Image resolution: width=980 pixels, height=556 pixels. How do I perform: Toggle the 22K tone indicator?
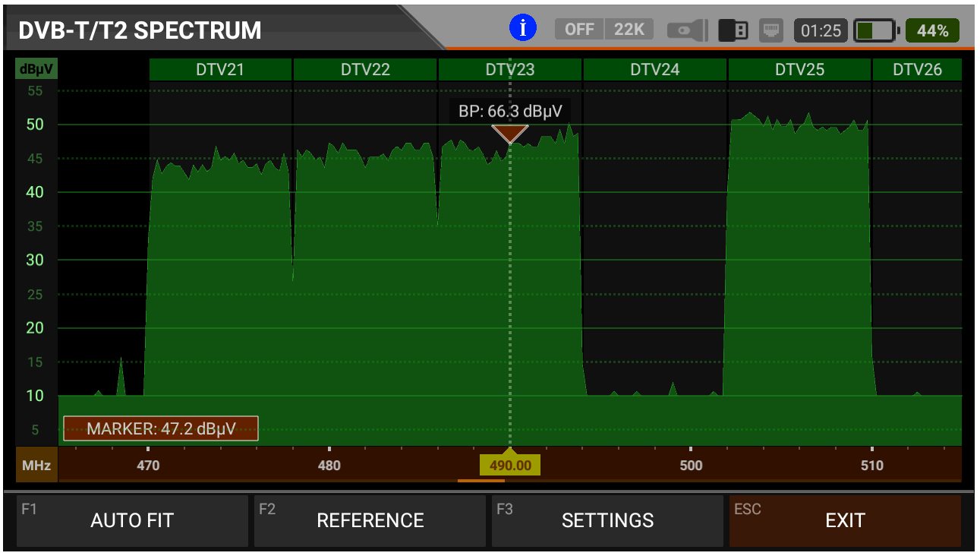629,30
